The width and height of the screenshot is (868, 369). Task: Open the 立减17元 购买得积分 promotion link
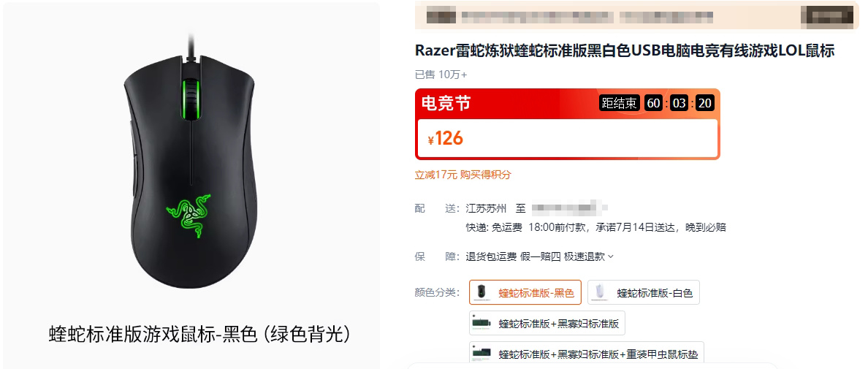coord(462,175)
